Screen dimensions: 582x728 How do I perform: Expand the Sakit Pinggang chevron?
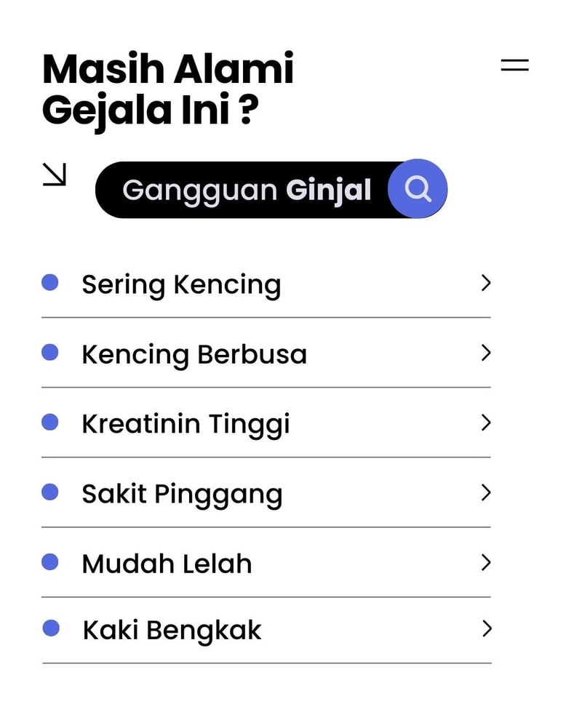486,492
